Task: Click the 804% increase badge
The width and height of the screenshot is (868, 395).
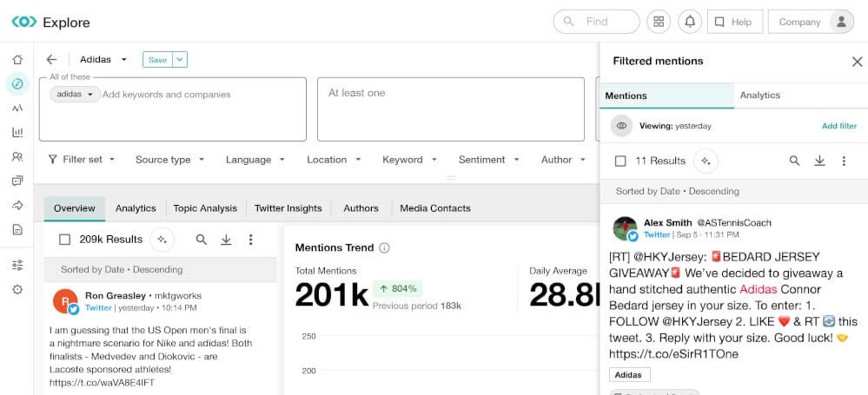Action: [x=397, y=288]
